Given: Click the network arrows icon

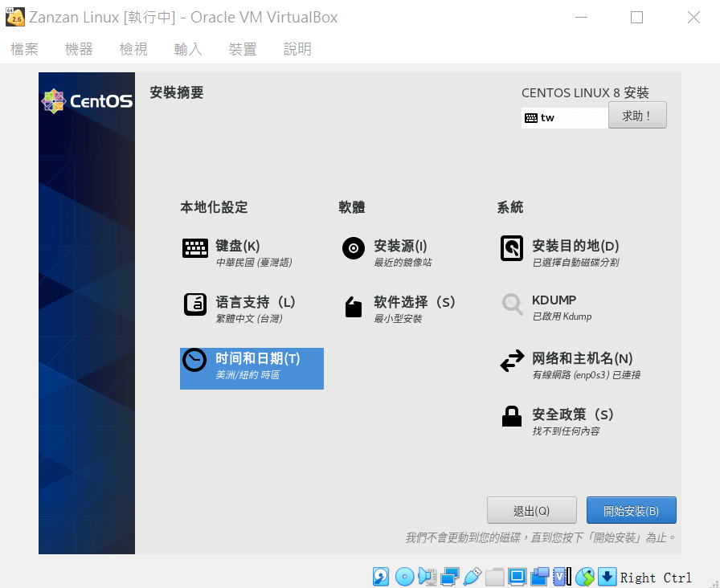Looking at the screenshot, I should [512, 361].
